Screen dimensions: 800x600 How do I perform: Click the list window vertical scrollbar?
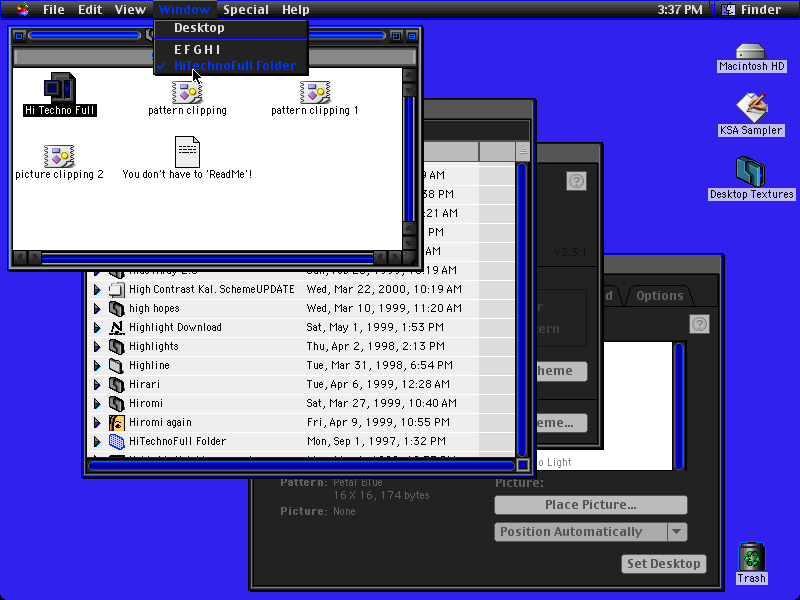(522, 310)
